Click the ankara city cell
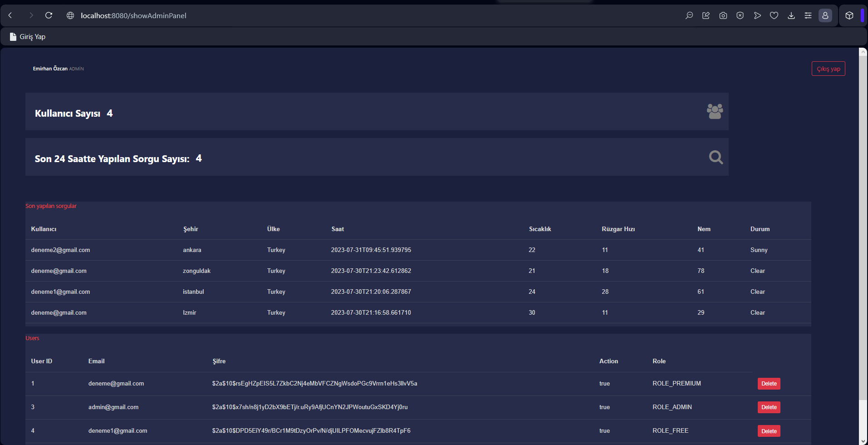 [x=192, y=250]
